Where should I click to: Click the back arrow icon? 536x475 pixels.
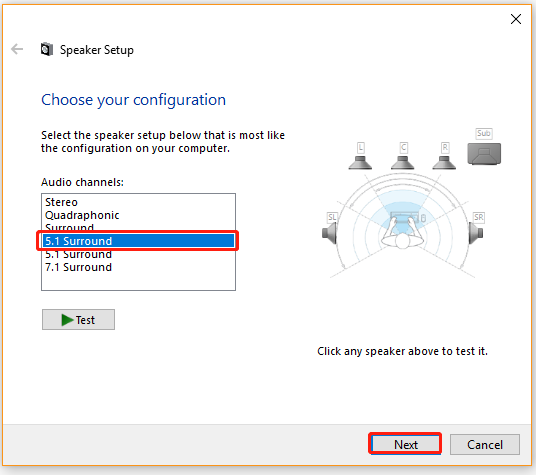(17, 49)
